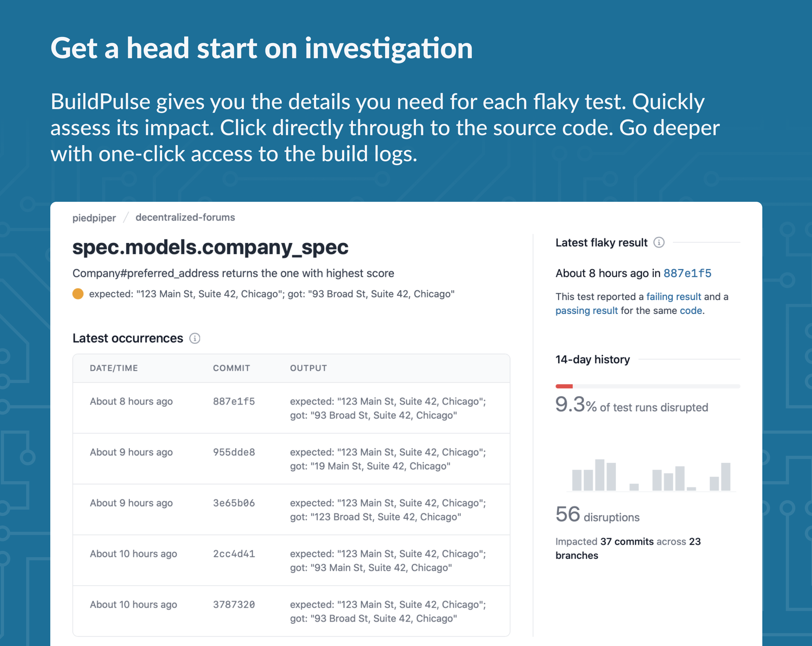Image resolution: width=812 pixels, height=646 pixels.
Task: Select commit 955dde8 in occurrences table
Action: tap(234, 452)
